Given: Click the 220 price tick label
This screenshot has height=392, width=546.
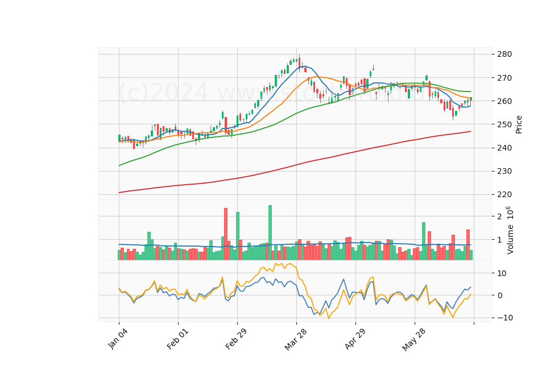Looking at the screenshot, I should coord(504,194).
